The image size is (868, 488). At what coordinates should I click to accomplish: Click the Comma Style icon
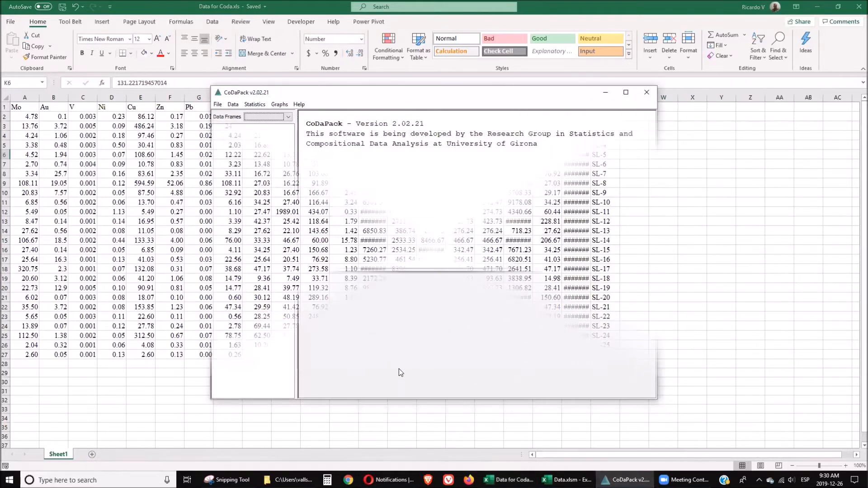[335, 53]
